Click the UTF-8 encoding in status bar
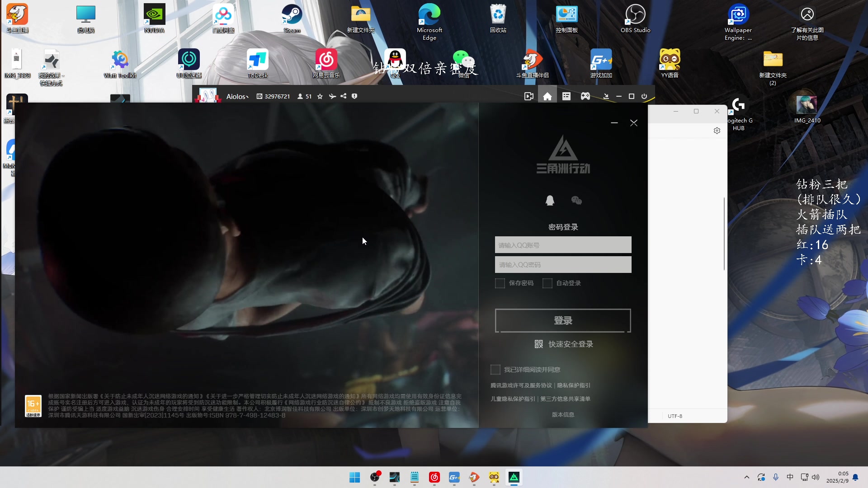This screenshot has width=868, height=488. [675, 416]
